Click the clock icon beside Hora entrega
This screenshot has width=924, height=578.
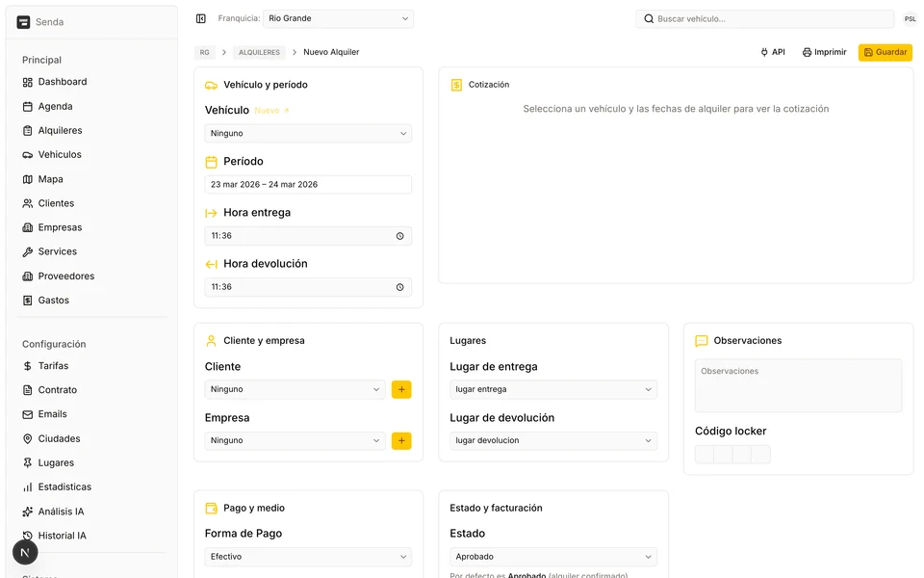[399, 235]
